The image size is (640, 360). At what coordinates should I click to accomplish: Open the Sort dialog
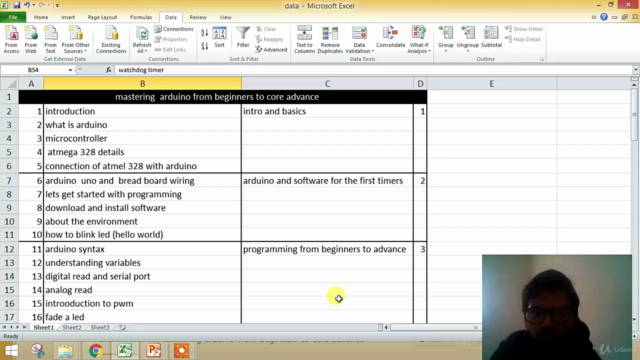coord(220,38)
